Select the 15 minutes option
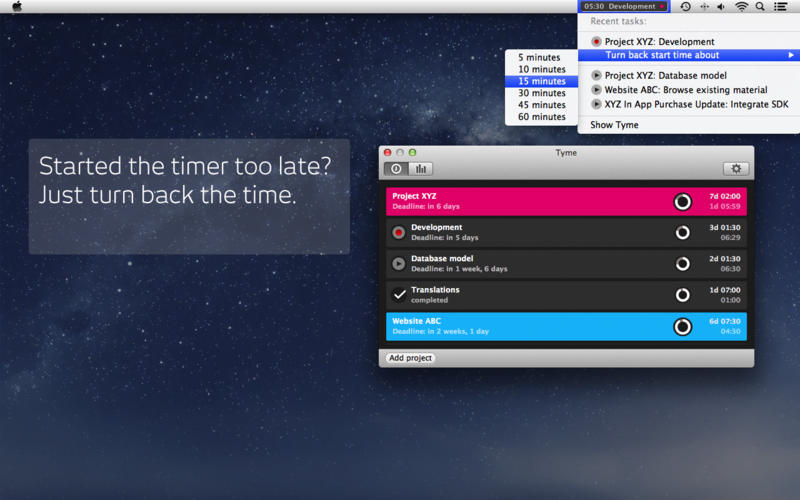 point(541,81)
